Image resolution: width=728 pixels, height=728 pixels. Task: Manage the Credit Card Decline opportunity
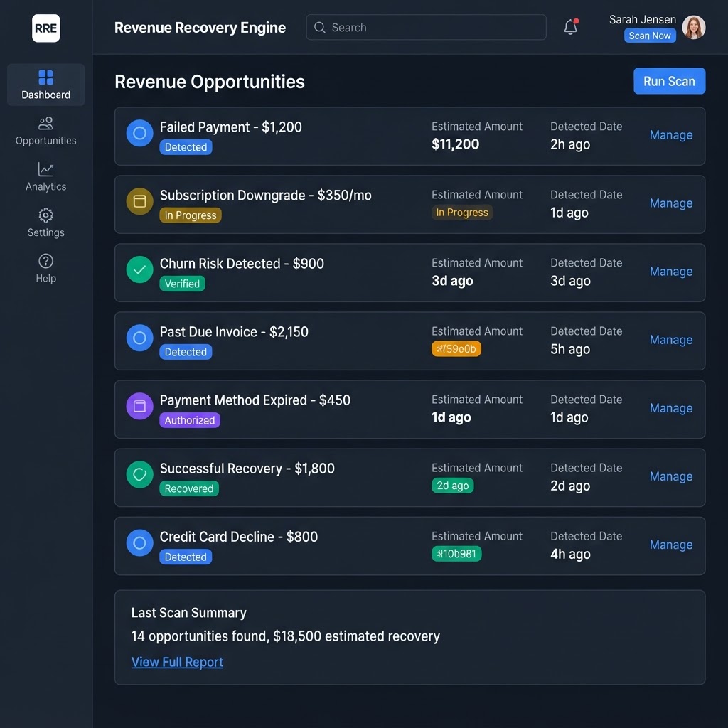pyautogui.click(x=671, y=545)
